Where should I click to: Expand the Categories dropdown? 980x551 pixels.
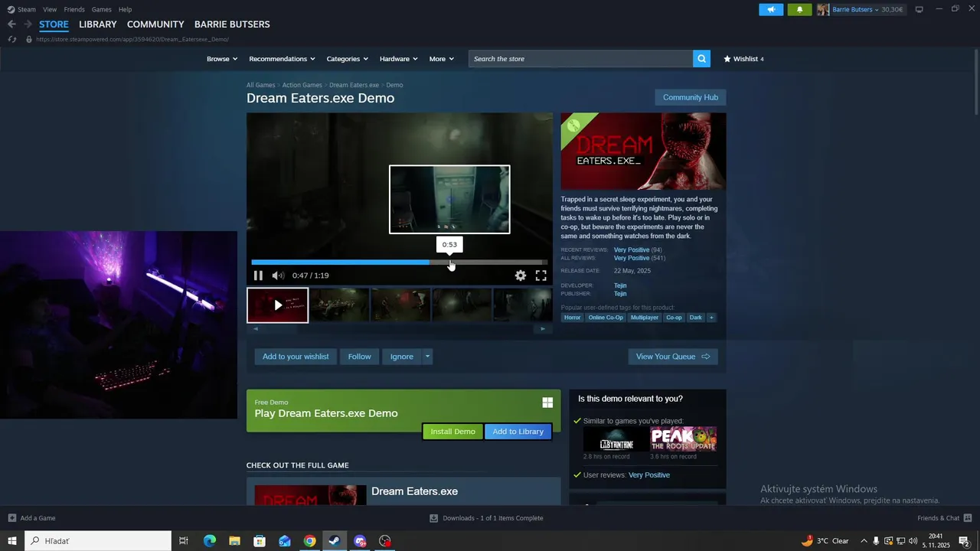pos(348,59)
